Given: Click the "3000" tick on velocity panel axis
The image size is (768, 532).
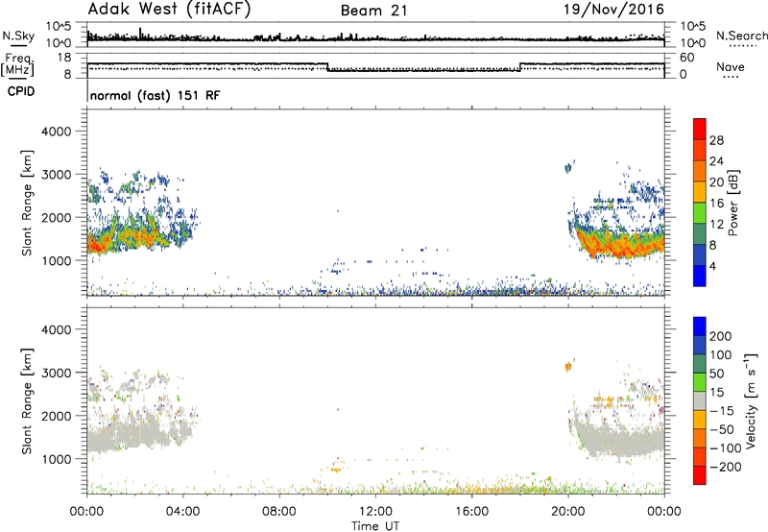Looking at the screenshot, I should [56, 373].
